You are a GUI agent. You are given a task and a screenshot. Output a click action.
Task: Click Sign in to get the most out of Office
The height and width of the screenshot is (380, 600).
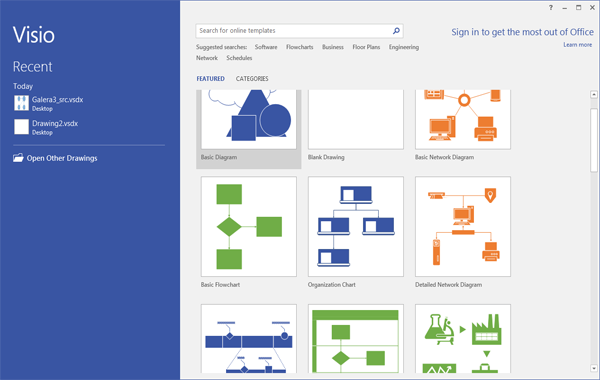click(522, 32)
